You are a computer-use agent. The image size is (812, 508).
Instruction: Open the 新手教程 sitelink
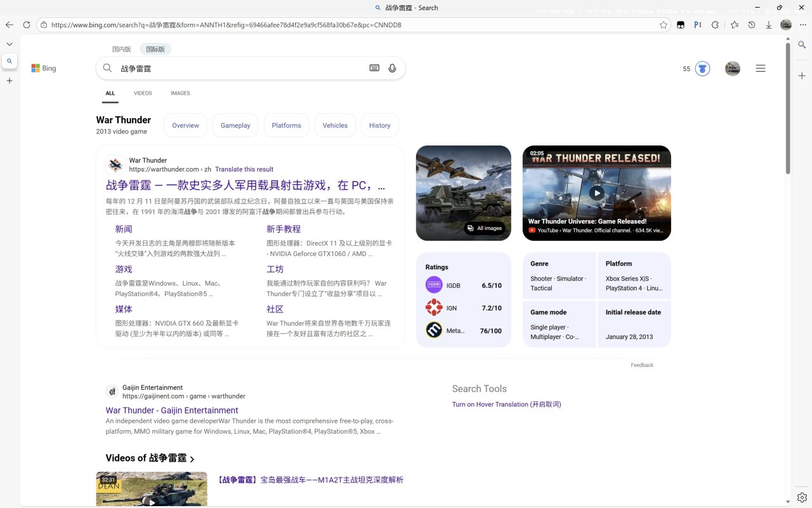click(284, 229)
